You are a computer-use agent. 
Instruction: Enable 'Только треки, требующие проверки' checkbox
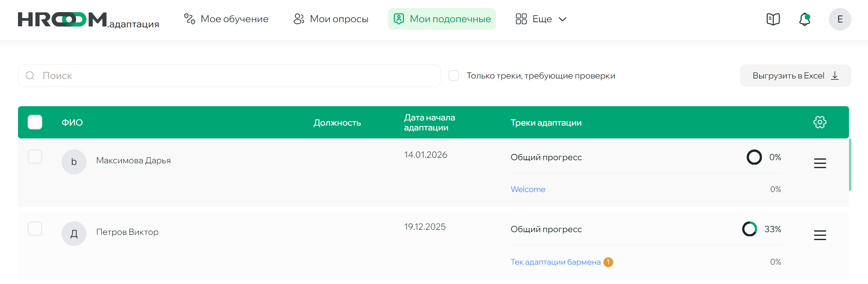coord(454,75)
